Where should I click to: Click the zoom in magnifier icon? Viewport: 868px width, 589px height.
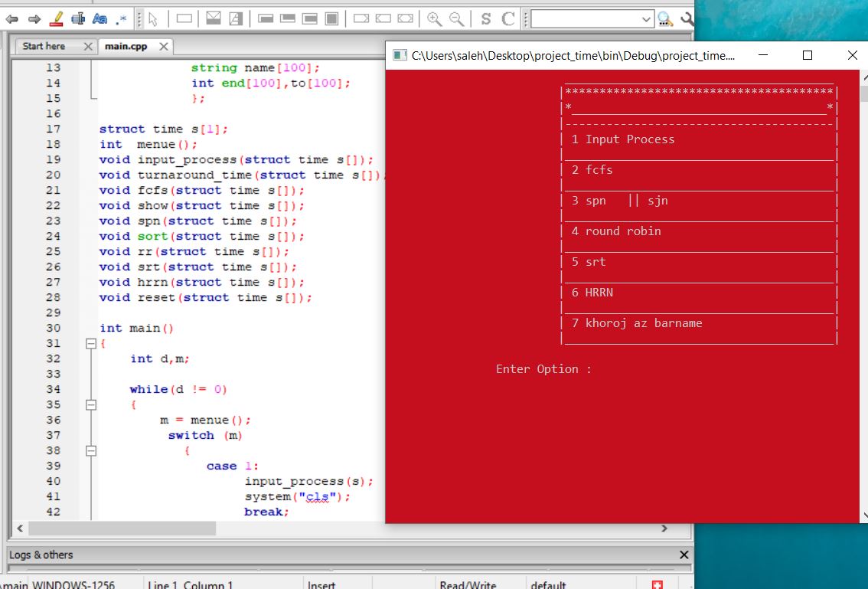click(434, 18)
